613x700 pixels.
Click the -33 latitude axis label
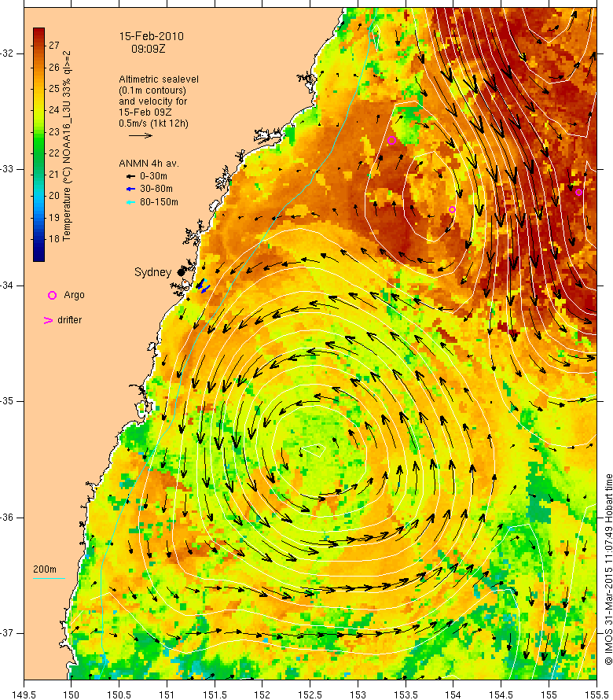point(7,169)
